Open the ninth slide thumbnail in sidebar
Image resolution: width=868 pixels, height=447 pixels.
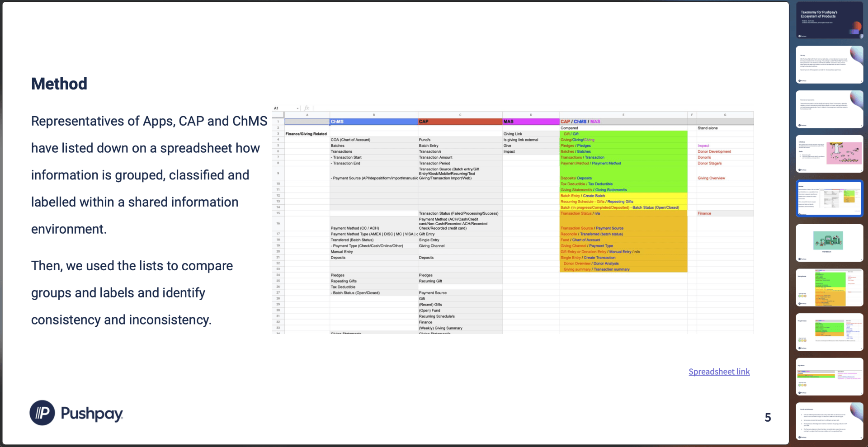click(830, 377)
